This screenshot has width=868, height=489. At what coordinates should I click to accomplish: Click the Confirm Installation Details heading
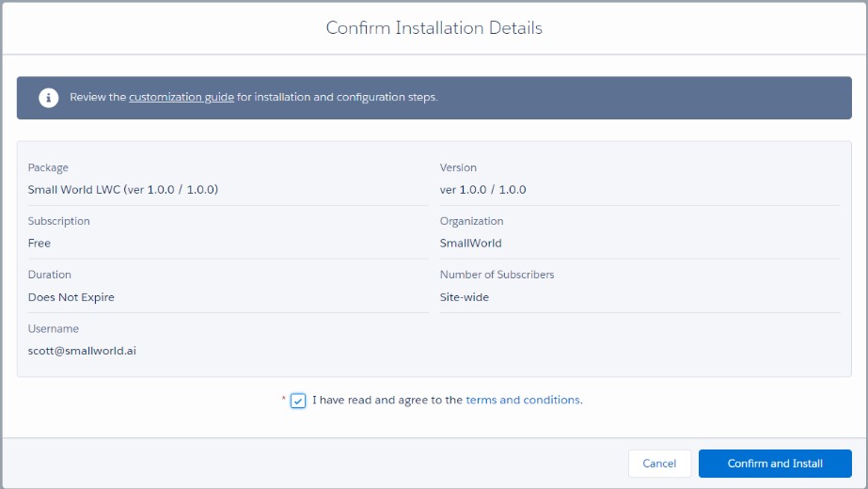[434, 28]
